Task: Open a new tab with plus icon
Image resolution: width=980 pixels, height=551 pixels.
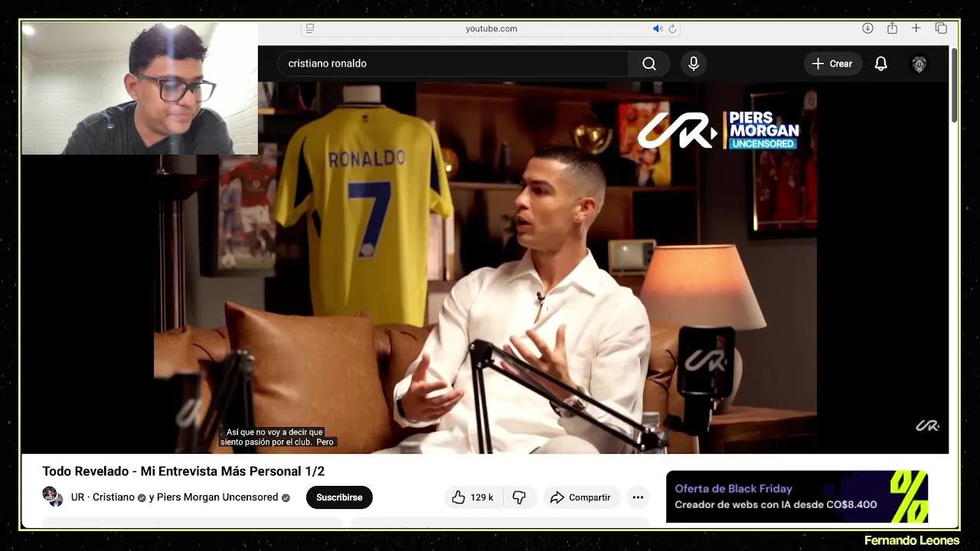Action: tap(916, 28)
